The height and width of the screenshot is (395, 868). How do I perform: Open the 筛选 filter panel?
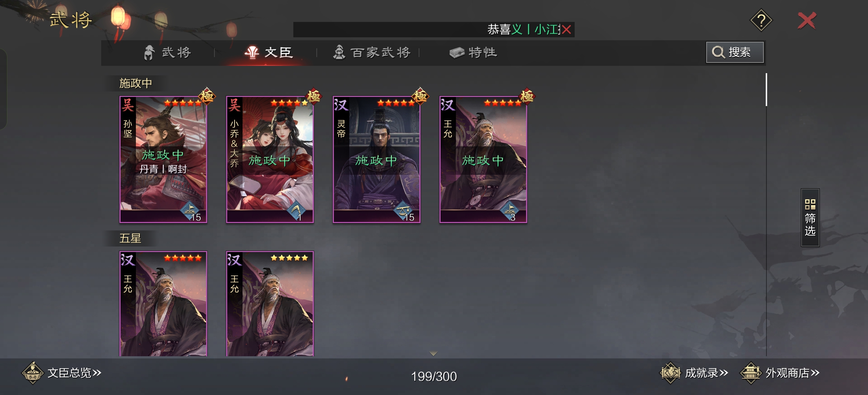[810, 218]
